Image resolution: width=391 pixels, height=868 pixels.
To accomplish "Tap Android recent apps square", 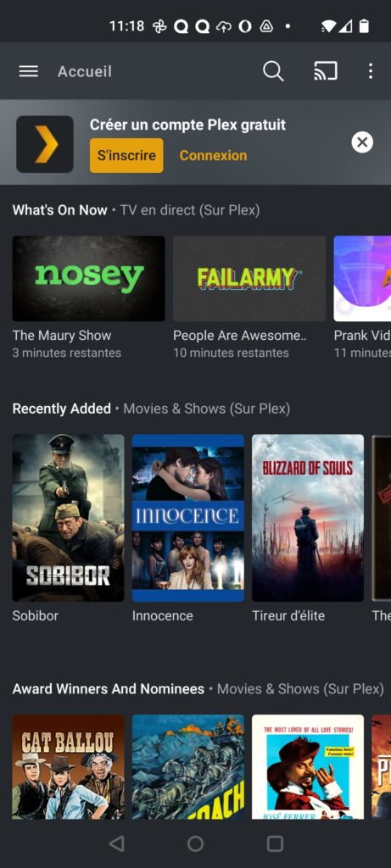I will [276, 843].
